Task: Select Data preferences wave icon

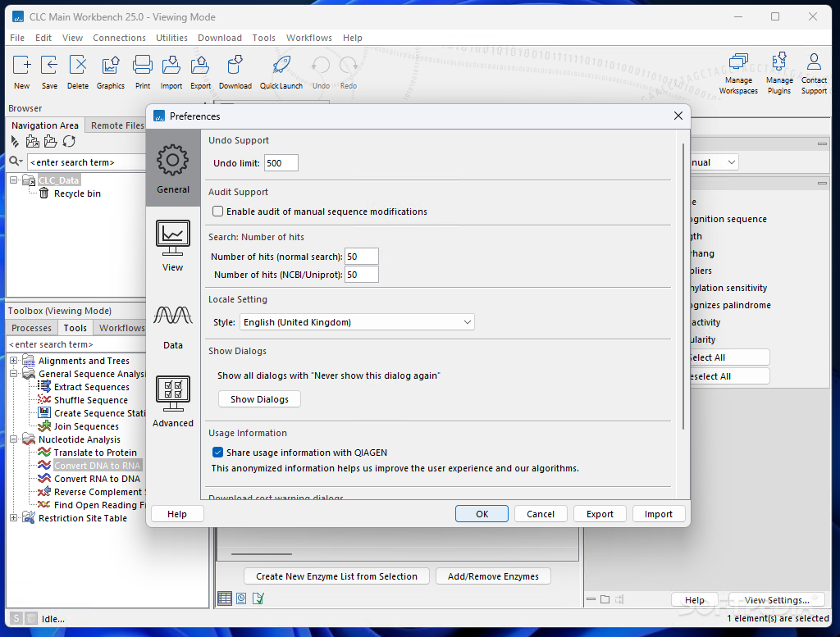Action: (x=172, y=316)
